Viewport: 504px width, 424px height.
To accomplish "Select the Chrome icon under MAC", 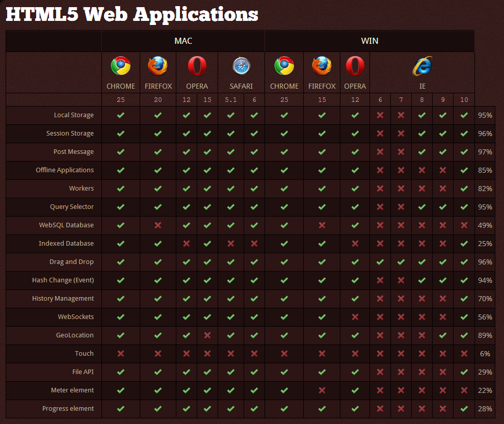I will click(x=121, y=66).
